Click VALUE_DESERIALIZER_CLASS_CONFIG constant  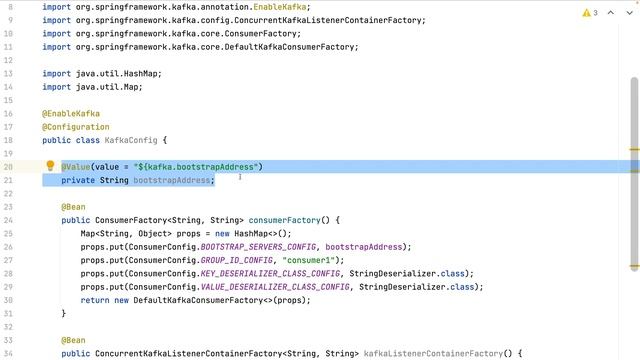(x=275, y=287)
